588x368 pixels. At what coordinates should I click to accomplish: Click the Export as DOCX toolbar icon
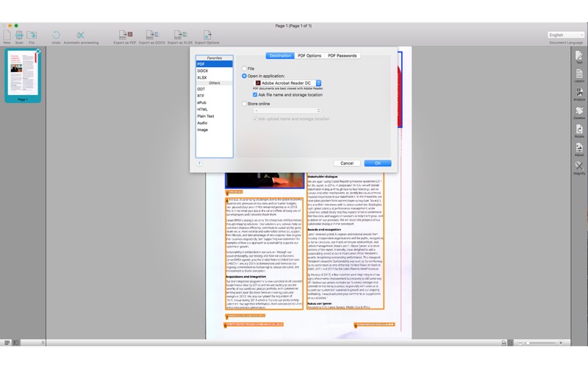152,35
